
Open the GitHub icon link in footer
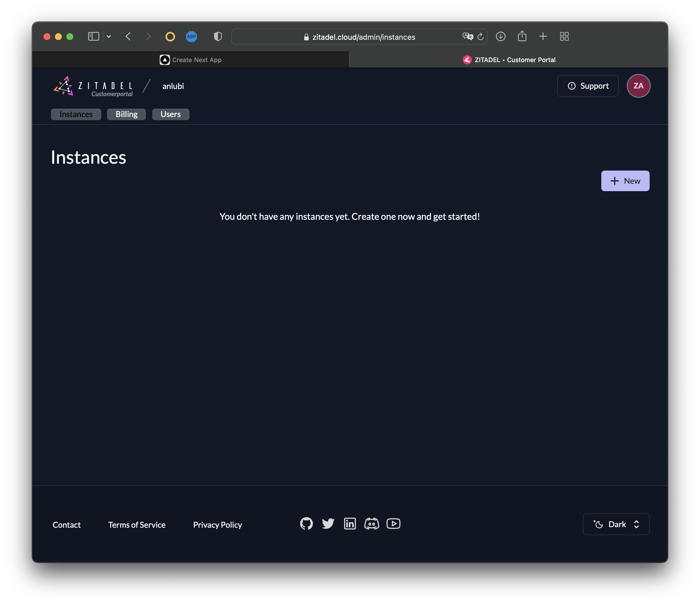click(306, 524)
